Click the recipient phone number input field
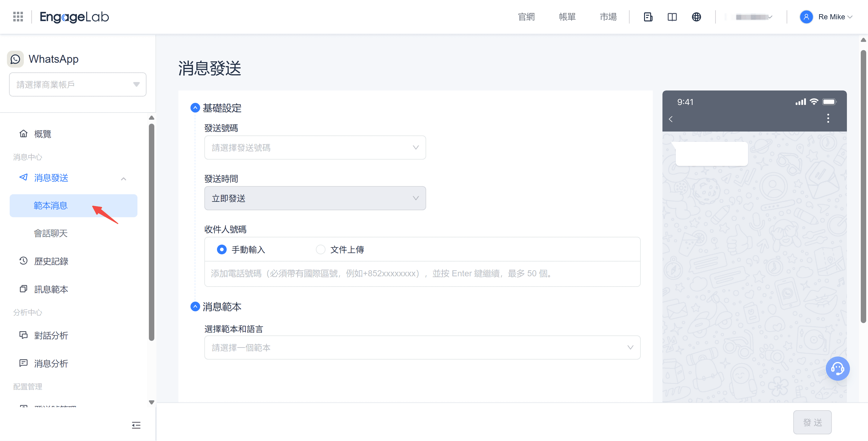The height and width of the screenshot is (441, 868). [x=422, y=273]
